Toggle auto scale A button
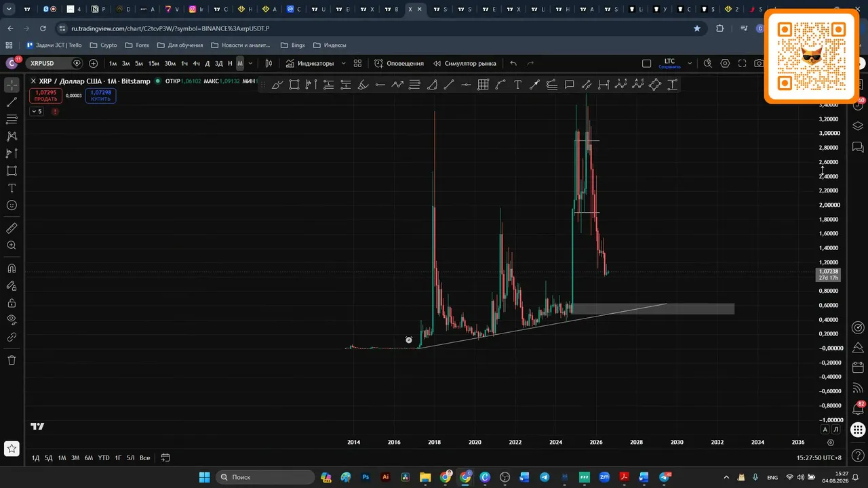The image size is (868, 488). 825,429
